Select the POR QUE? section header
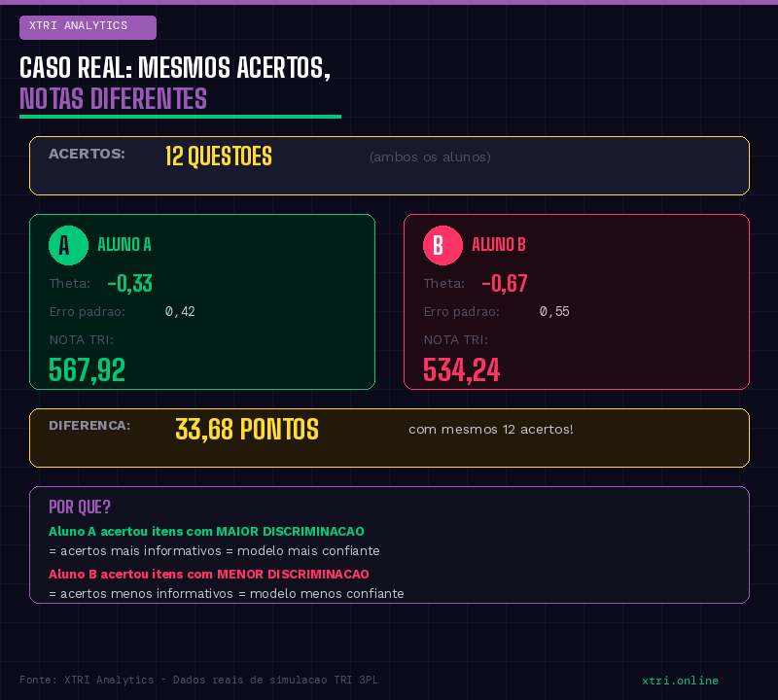 click(x=79, y=507)
